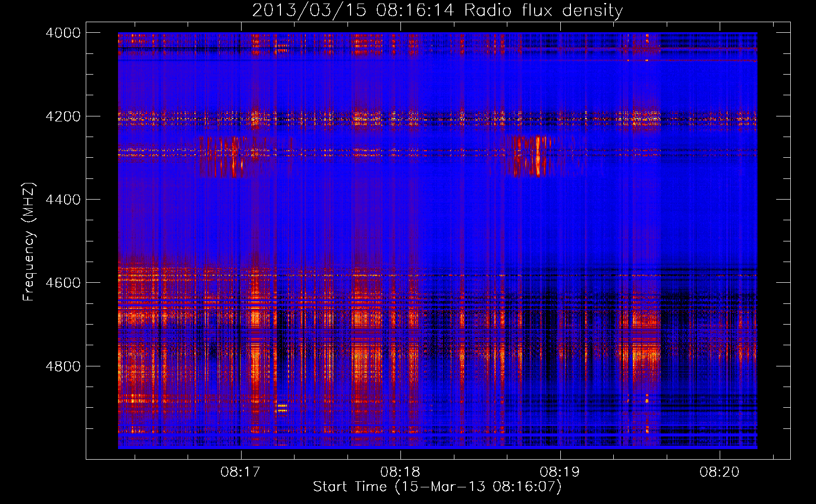Viewport: 816px width, 504px height.
Task: Select the 4400 frequency axis label
Action: 63,200
